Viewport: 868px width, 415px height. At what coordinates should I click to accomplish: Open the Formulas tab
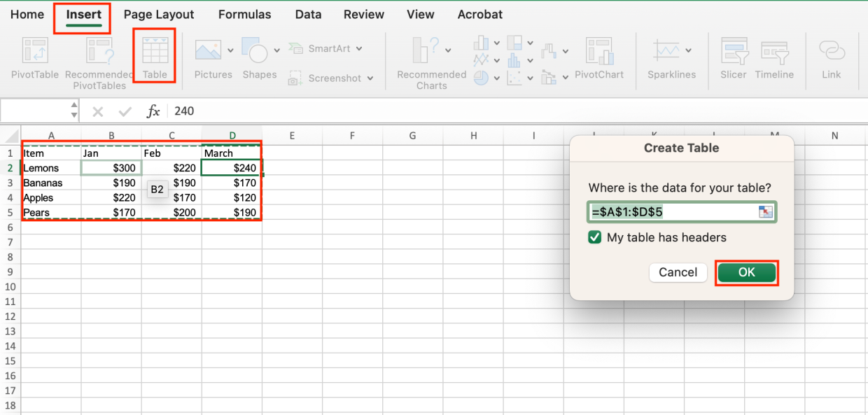245,14
